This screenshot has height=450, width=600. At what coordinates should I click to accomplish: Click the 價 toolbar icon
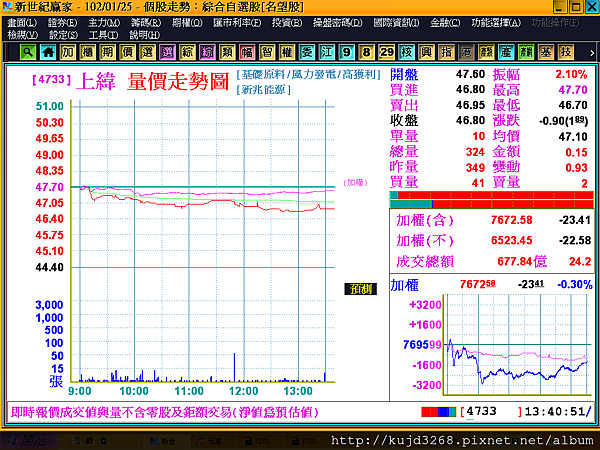128,52
